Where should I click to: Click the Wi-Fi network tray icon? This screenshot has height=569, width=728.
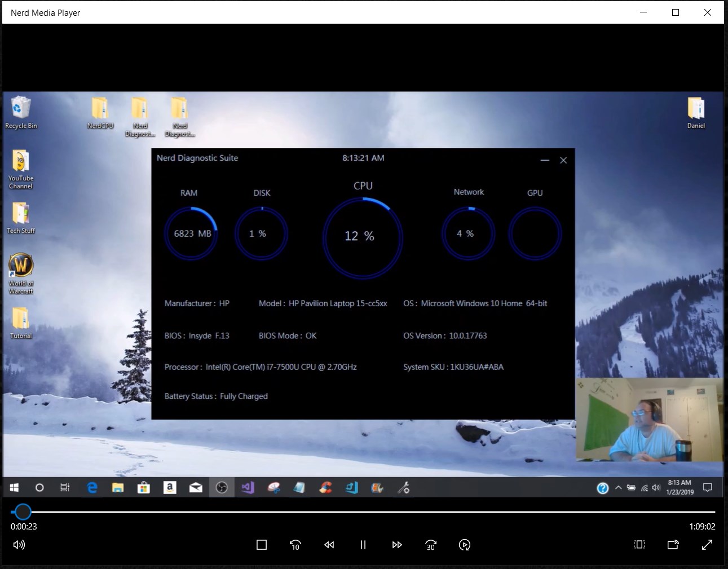644,488
